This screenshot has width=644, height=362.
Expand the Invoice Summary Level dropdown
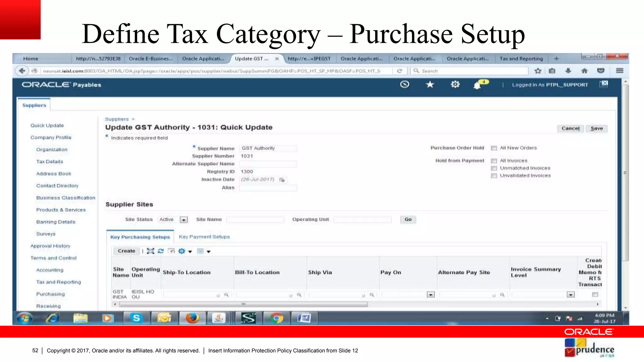tap(570, 295)
